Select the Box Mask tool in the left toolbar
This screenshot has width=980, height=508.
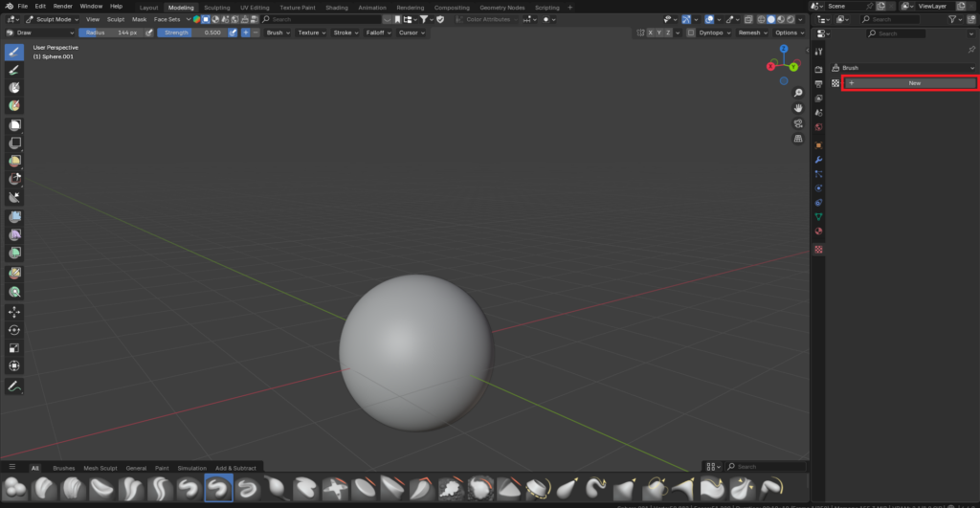click(13, 125)
